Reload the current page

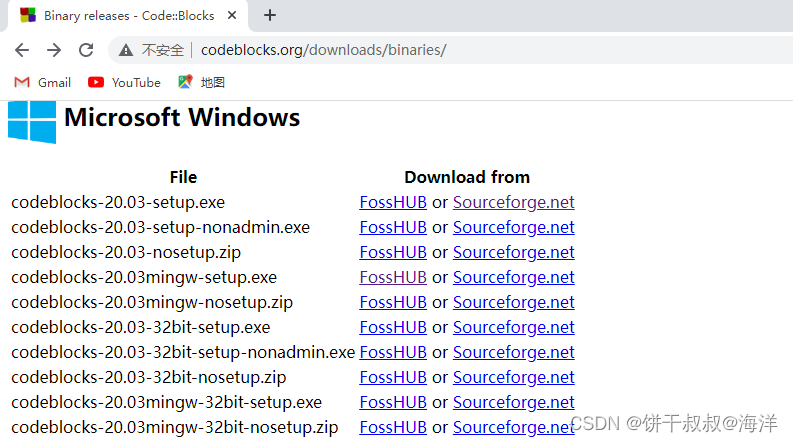coord(86,50)
